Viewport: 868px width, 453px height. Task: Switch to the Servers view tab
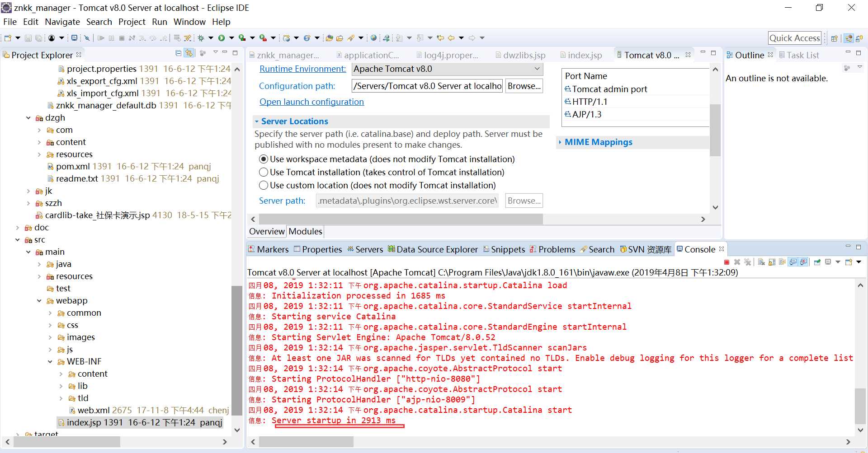coord(365,249)
